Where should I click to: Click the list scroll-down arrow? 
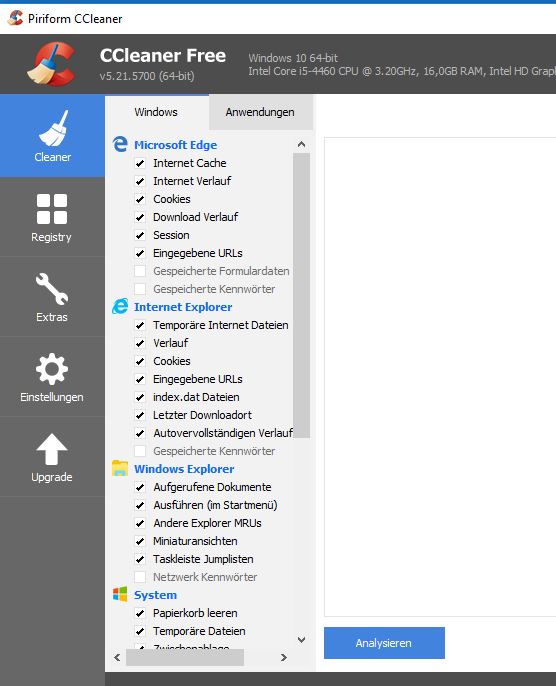coord(301,640)
